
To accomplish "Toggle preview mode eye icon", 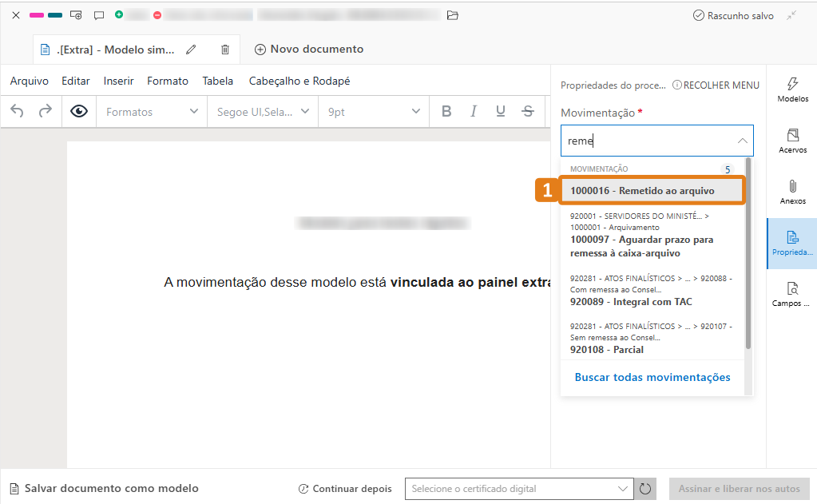I will click(x=79, y=112).
